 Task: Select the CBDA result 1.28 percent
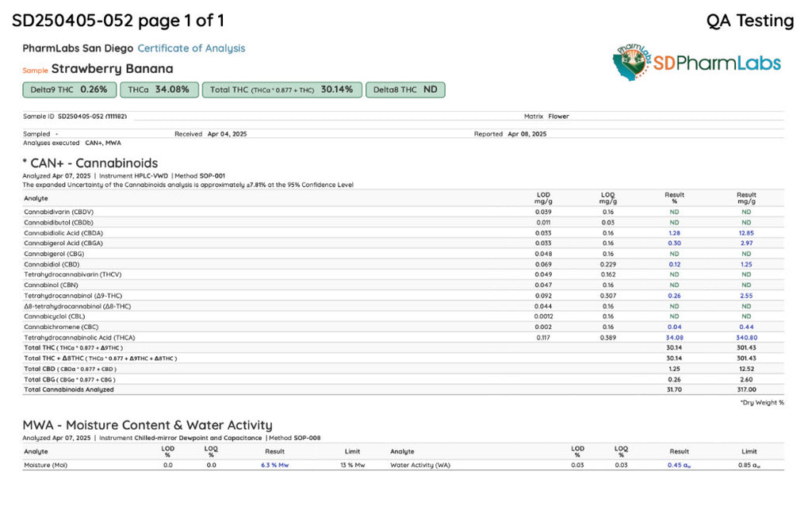click(x=674, y=233)
